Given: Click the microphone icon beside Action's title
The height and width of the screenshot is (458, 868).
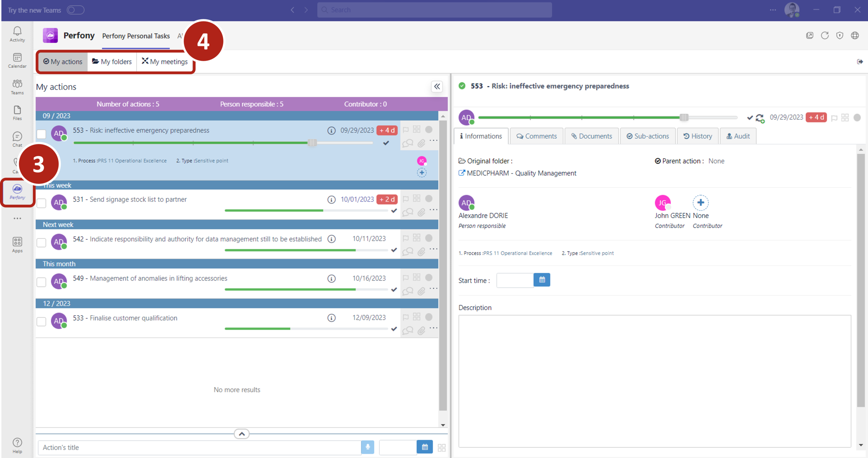Looking at the screenshot, I should 368,447.
